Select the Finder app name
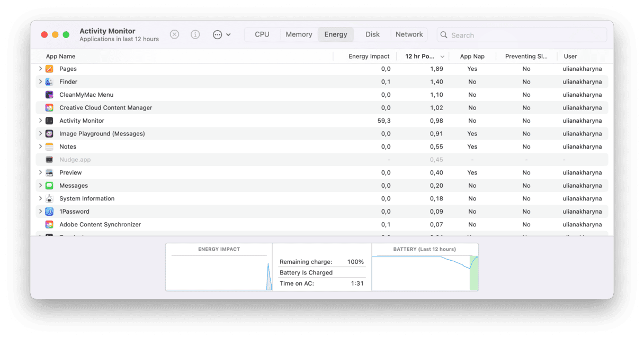 pos(68,82)
